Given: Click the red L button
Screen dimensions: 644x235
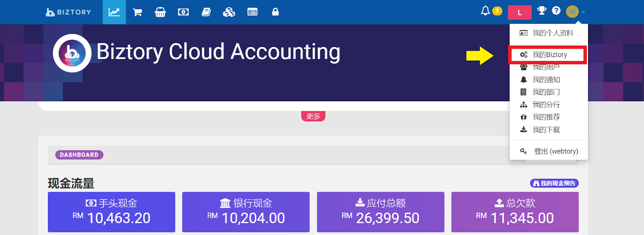Looking at the screenshot, I should [x=520, y=12].
